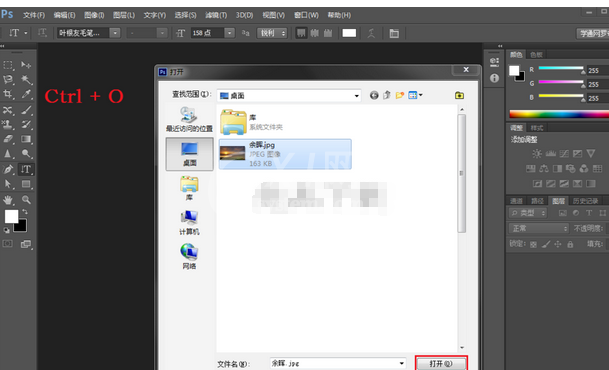Go back in the Open dialog

pyautogui.click(x=374, y=96)
